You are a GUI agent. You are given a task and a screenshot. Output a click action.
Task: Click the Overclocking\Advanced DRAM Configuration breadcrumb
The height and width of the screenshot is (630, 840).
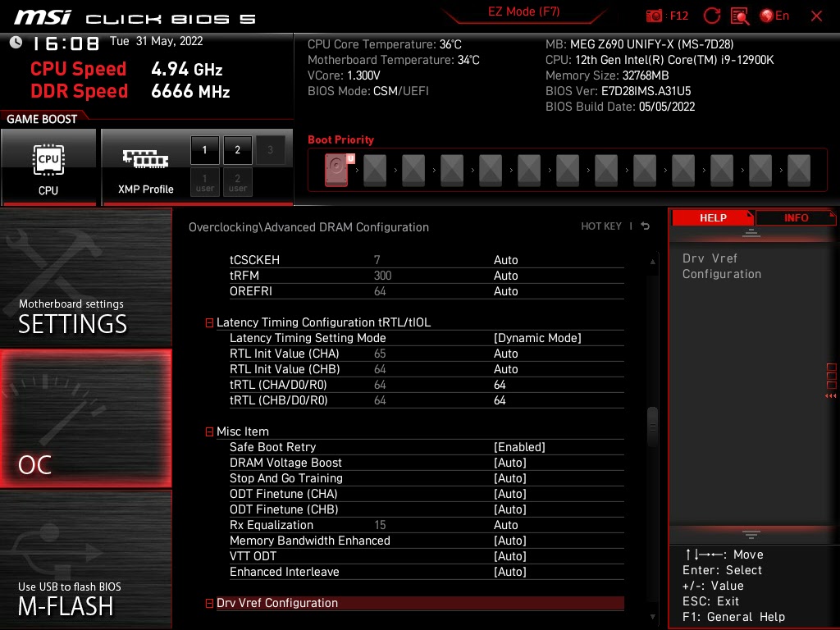[x=308, y=227]
